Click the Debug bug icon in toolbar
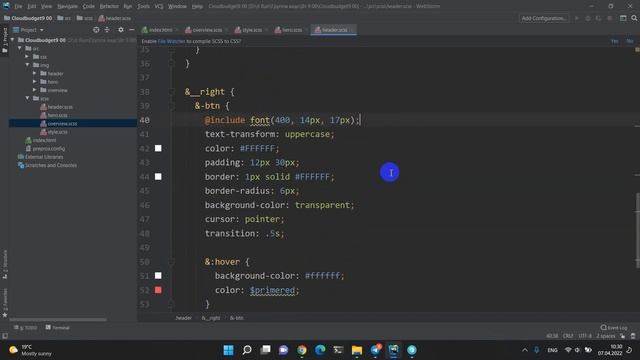 point(588,18)
